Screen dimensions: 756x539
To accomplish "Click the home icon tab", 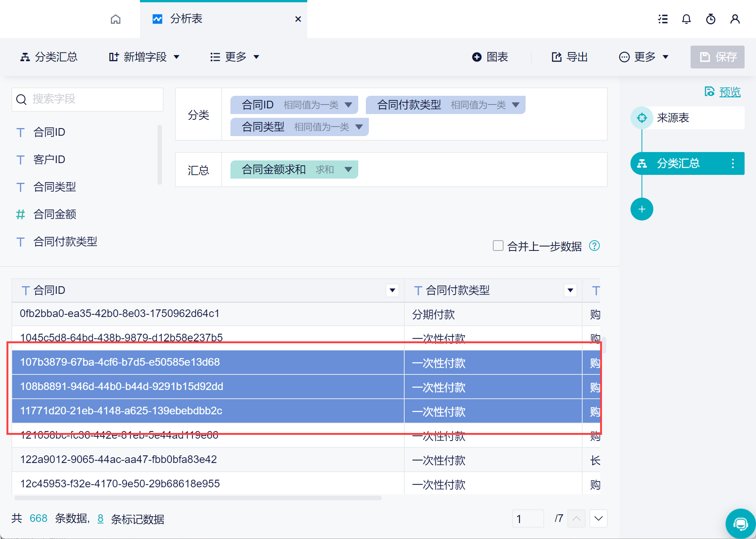I will [116, 19].
